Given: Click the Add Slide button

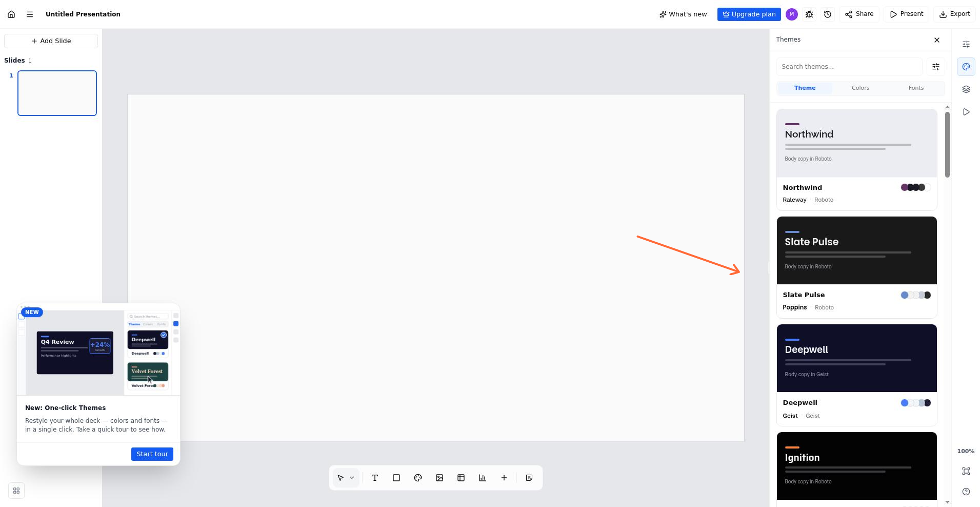Looking at the screenshot, I should pyautogui.click(x=51, y=41).
